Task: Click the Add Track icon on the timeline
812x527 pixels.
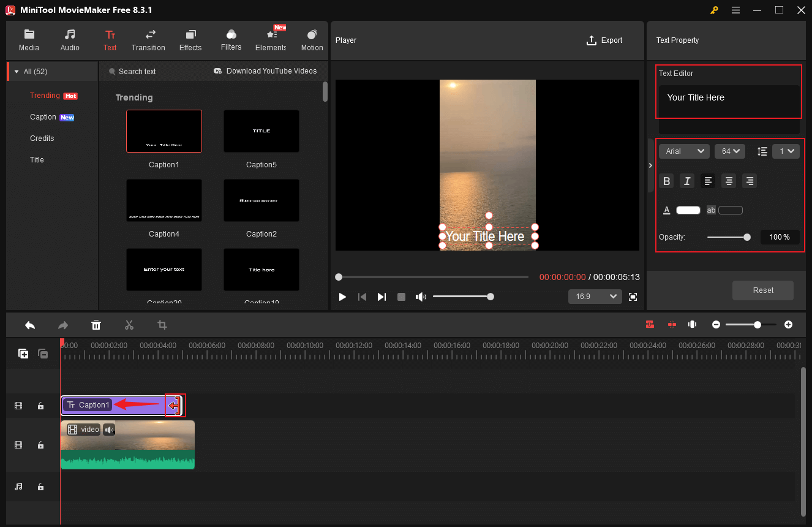Action: (x=23, y=354)
